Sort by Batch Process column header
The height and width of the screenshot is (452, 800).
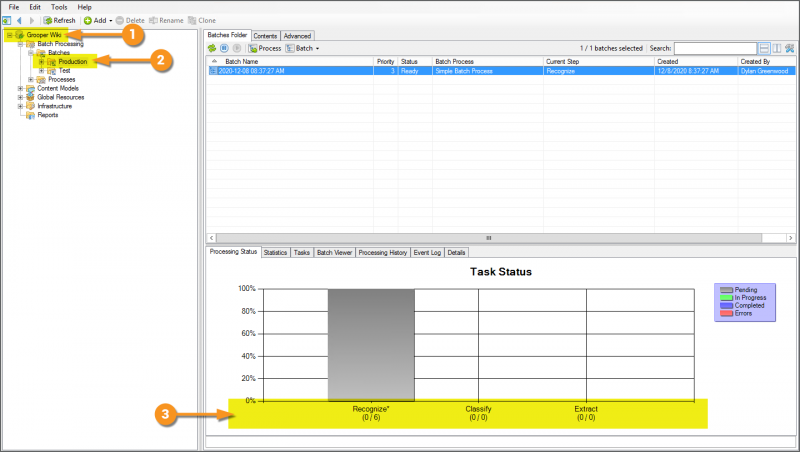click(x=488, y=61)
